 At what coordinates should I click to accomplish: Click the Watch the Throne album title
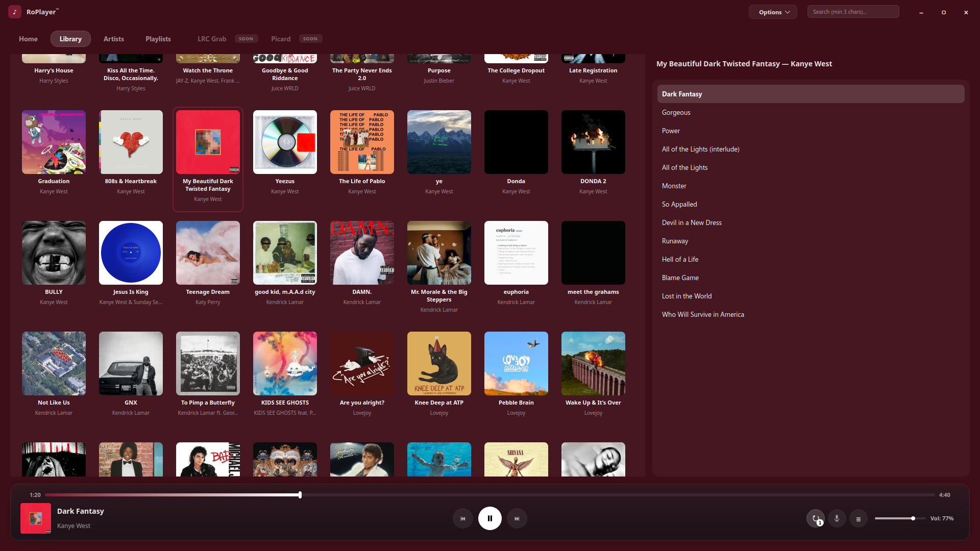point(208,70)
